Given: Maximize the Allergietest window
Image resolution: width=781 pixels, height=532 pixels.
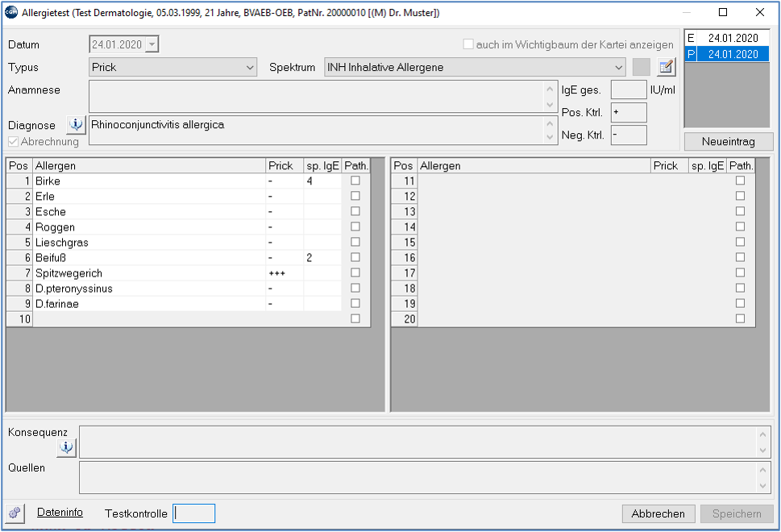Looking at the screenshot, I should point(723,12).
